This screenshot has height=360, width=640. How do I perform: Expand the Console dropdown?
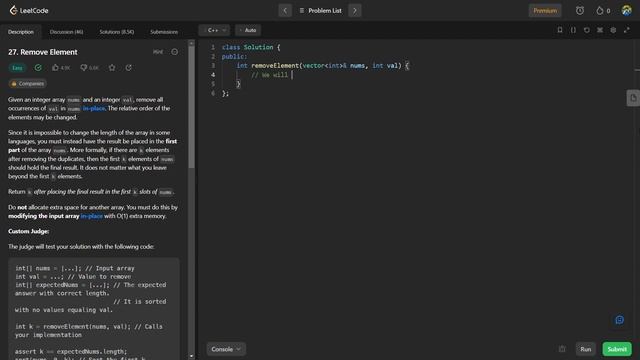pos(226,349)
